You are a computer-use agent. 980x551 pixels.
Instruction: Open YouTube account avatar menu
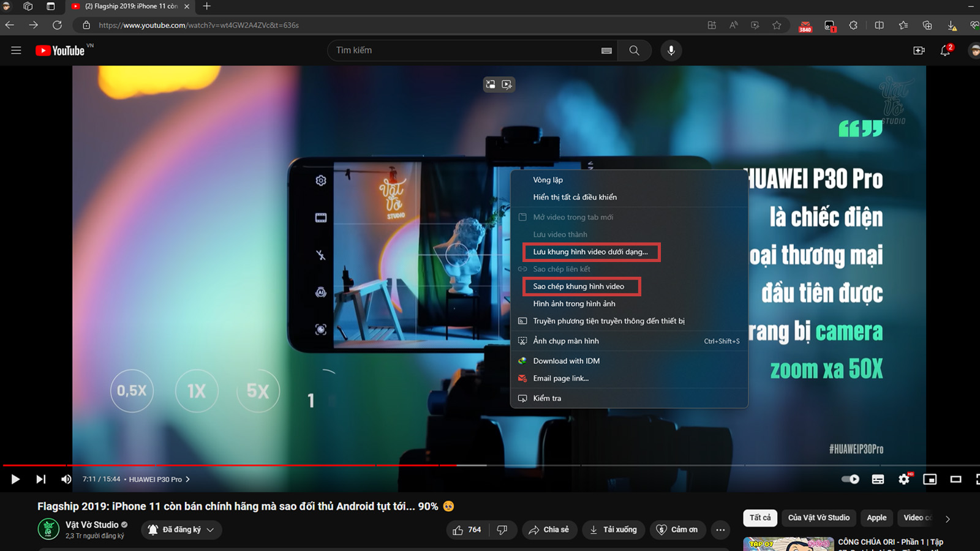pos(974,51)
